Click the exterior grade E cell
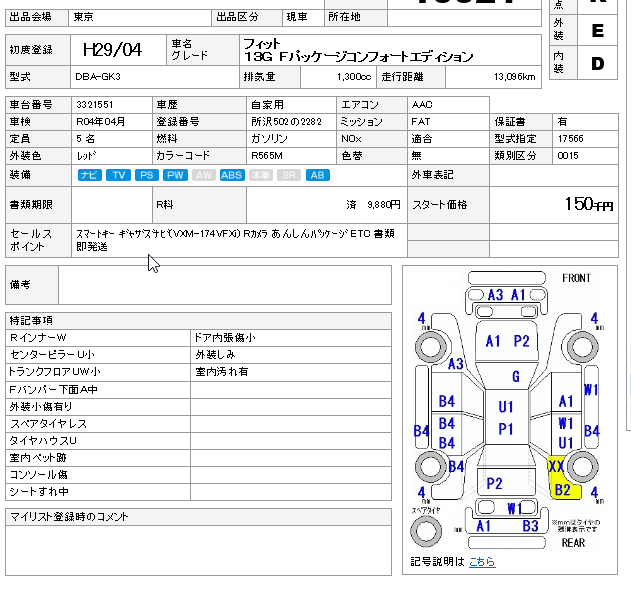631x608 pixels. [598, 30]
